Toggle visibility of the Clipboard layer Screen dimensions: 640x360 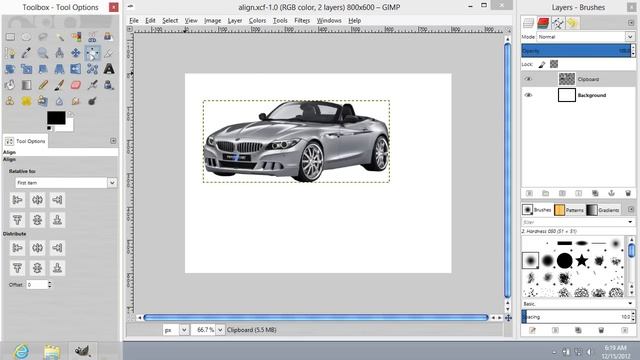coord(528,79)
